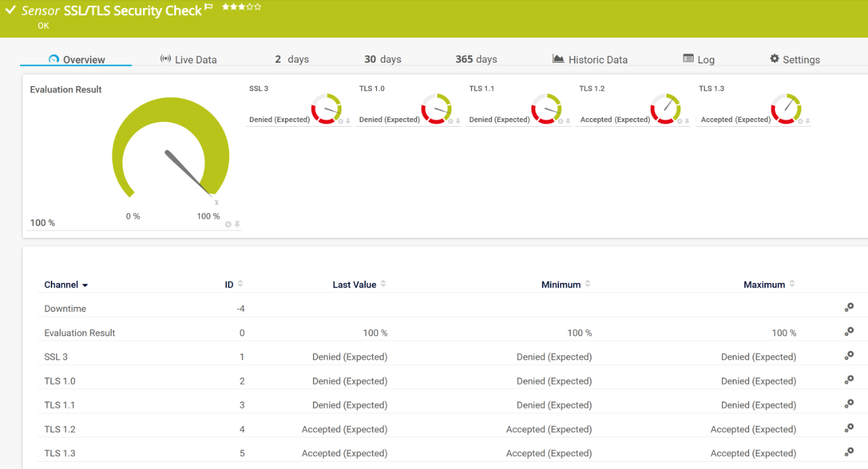
Task: Open channel settings for TLS 1.3 row
Action: [849, 452]
